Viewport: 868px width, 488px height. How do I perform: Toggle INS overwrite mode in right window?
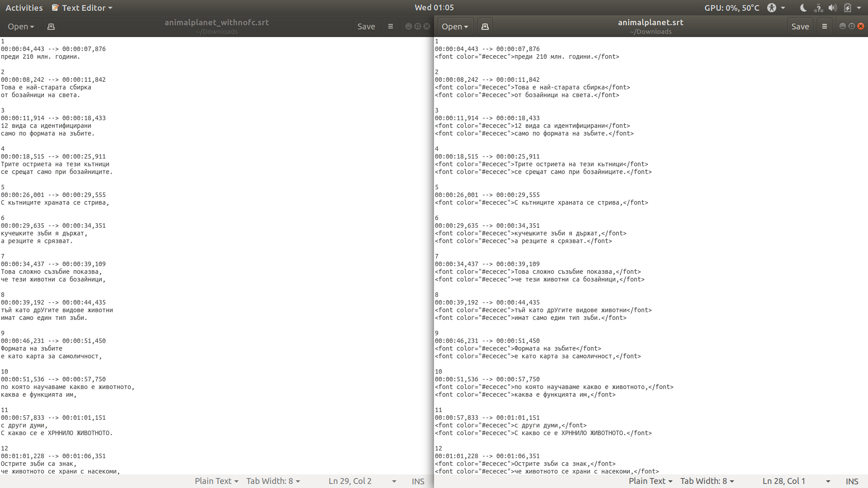point(852,481)
